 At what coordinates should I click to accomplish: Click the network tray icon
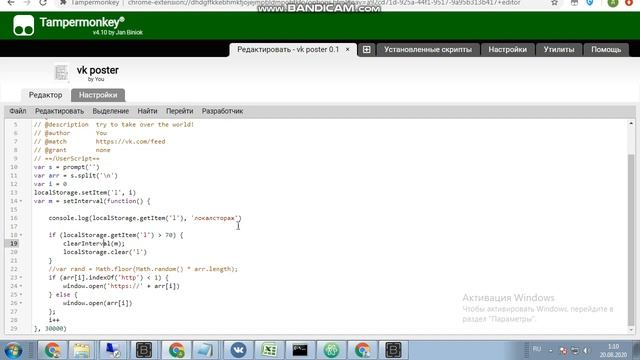click(x=575, y=351)
